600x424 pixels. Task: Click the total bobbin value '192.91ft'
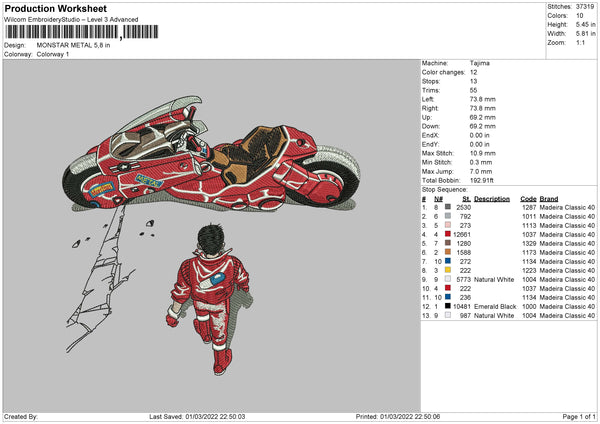click(x=482, y=180)
